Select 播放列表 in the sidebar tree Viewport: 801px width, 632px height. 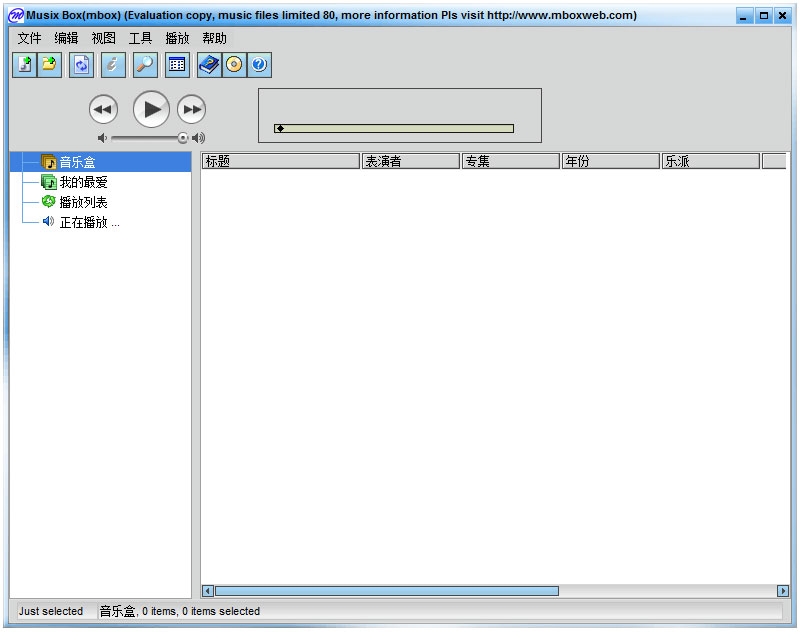point(83,202)
